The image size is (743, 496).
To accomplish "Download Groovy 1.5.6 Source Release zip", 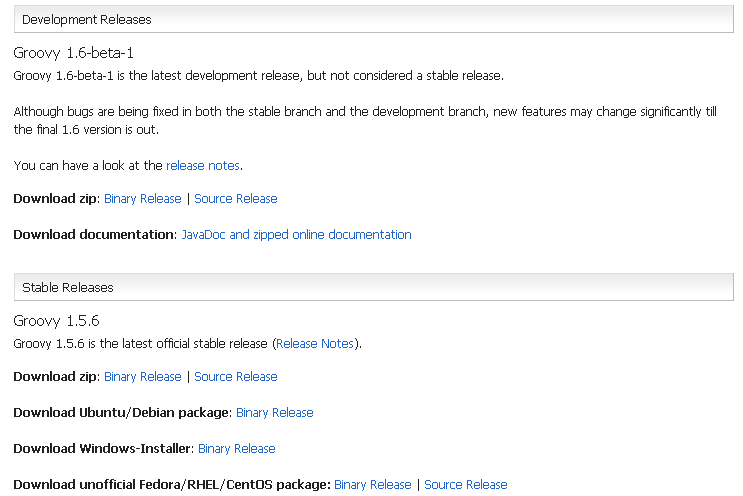I will pos(236,377).
